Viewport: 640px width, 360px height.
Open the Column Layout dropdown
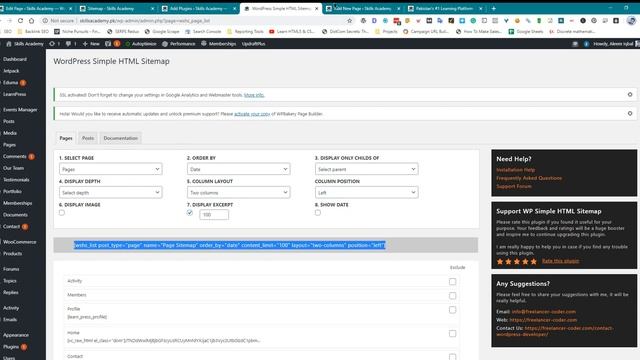[x=238, y=192]
